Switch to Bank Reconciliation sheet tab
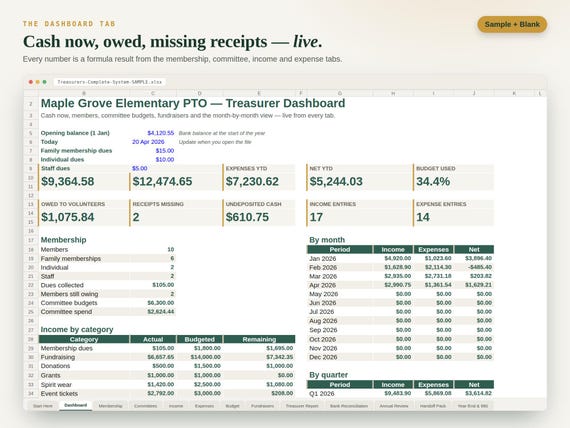This screenshot has height=428, width=570. [x=349, y=406]
